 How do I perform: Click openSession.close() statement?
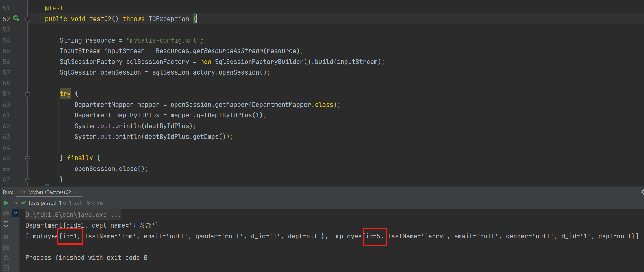(x=111, y=169)
